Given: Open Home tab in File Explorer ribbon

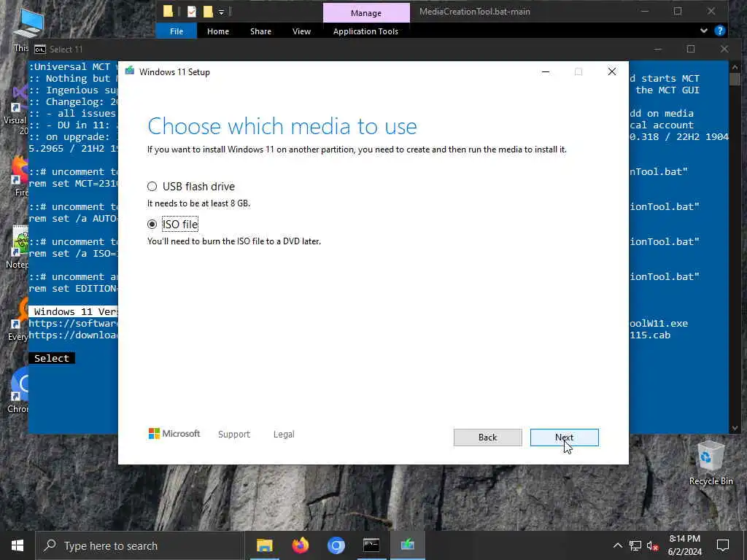Looking at the screenshot, I should coord(217,31).
